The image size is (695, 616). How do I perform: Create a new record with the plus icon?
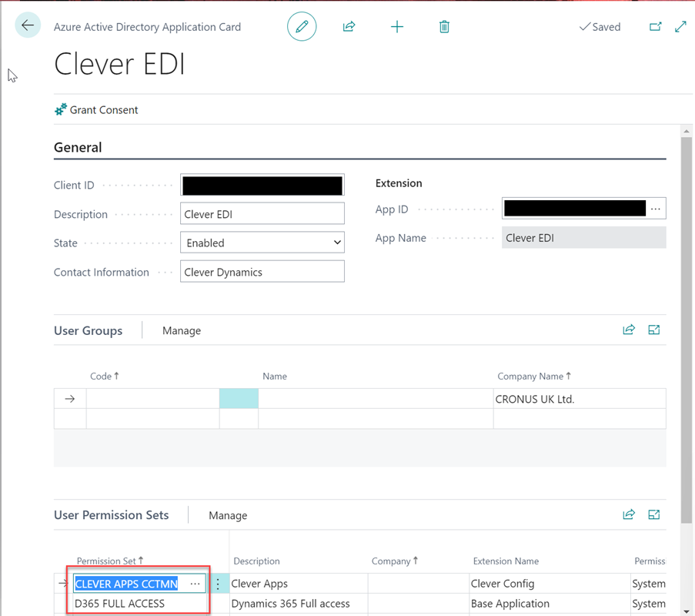pyautogui.click(x=397, y=26)
